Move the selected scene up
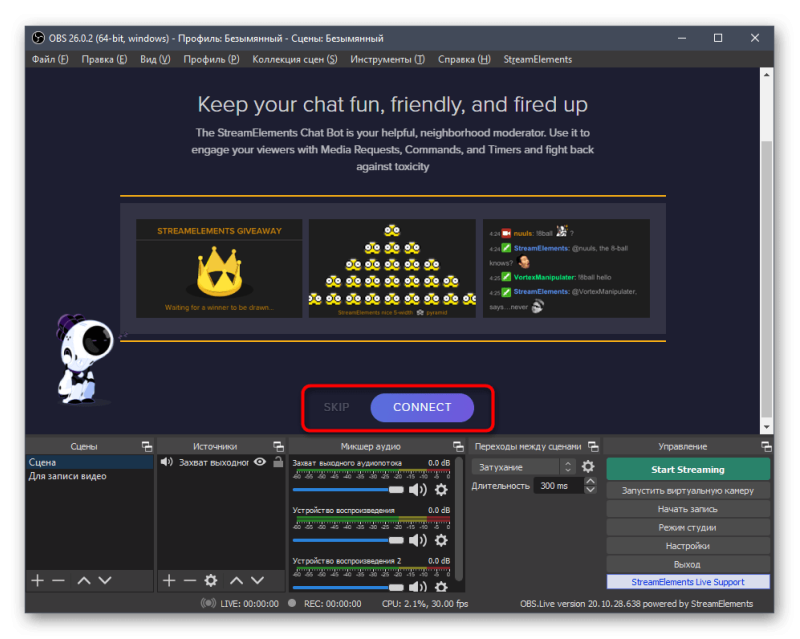 (x=84, y=580)
